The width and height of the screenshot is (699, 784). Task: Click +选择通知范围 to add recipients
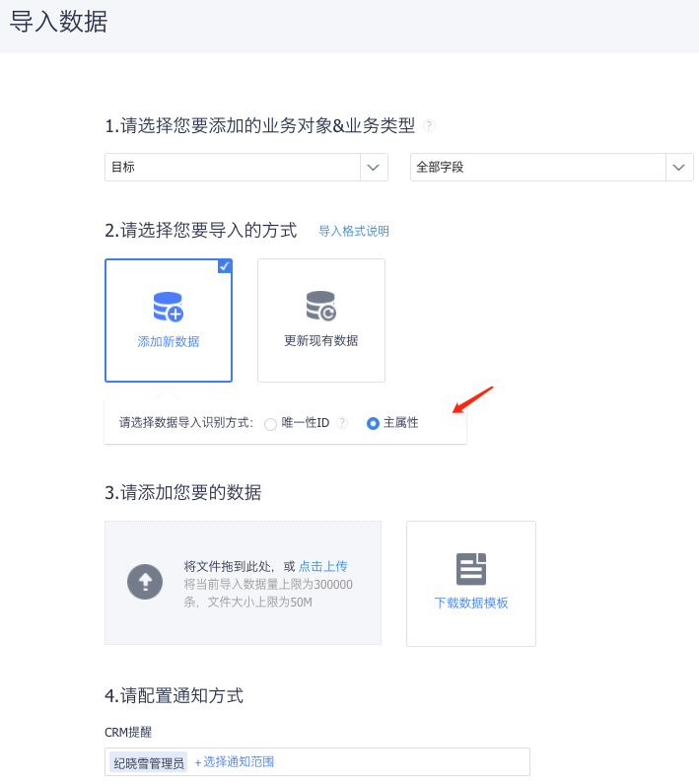pyautogui.click(x=234, y=762)
